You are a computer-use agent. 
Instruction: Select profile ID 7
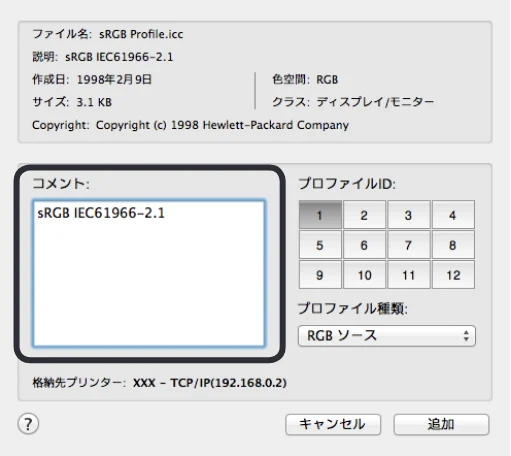pos(409,245)
